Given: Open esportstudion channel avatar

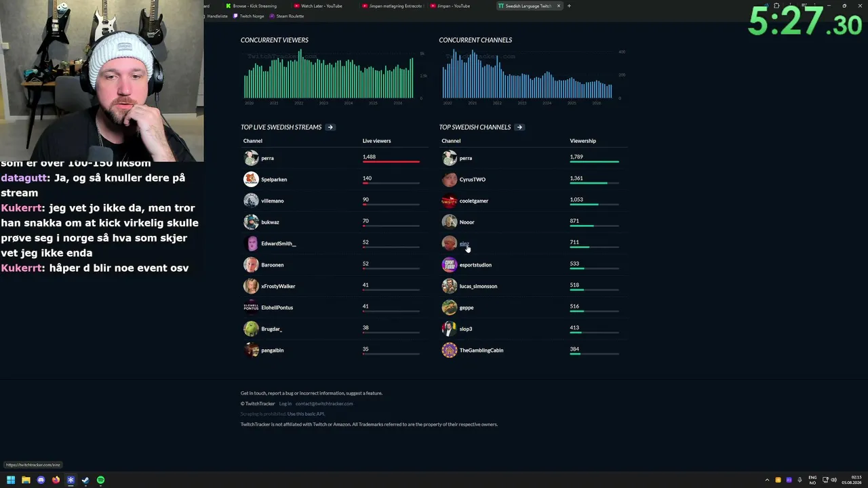Looking at the screenshot, I should coord(449,265).
